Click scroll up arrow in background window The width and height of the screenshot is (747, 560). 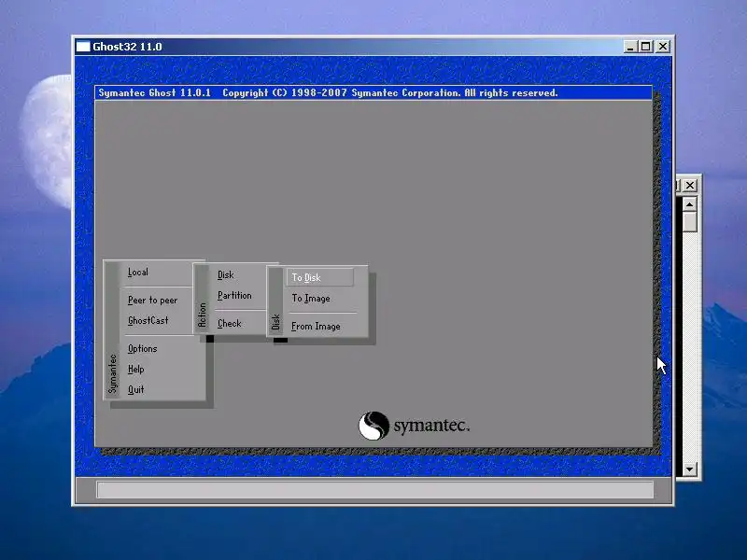click(689, 204)
